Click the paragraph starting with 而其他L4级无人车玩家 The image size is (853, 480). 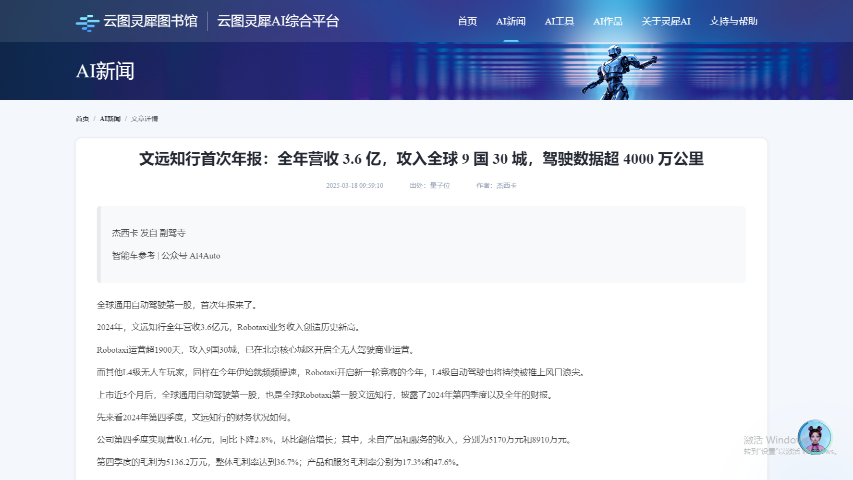click(342, 372)
